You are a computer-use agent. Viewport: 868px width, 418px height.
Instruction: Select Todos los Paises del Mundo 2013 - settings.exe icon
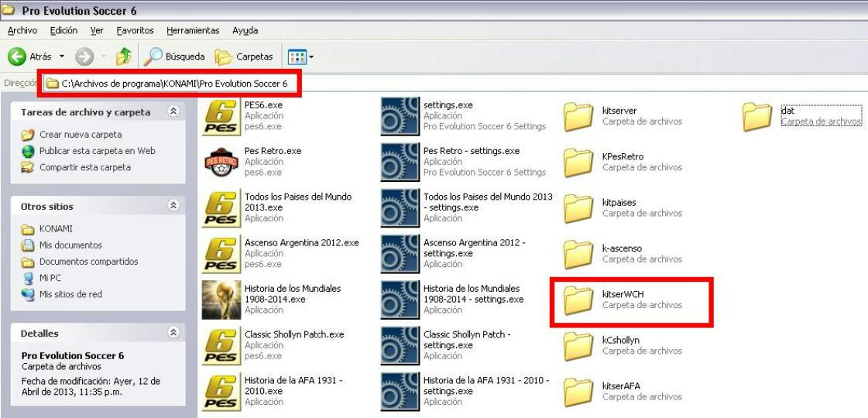pos(400,208)
